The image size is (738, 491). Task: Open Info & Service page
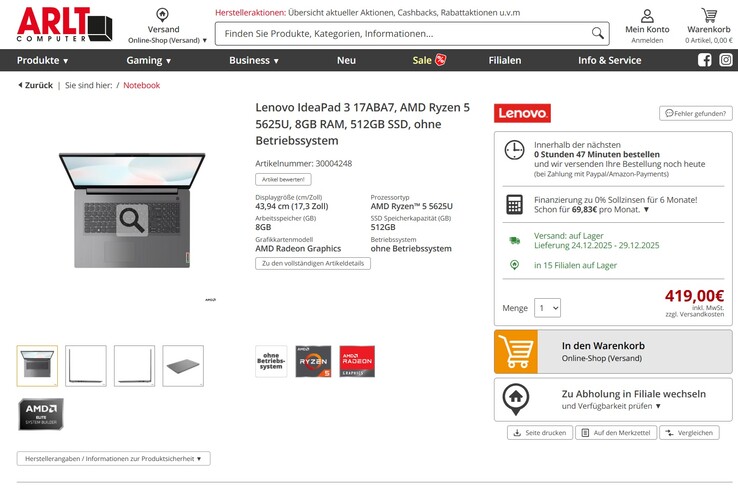tap(610, 60)
